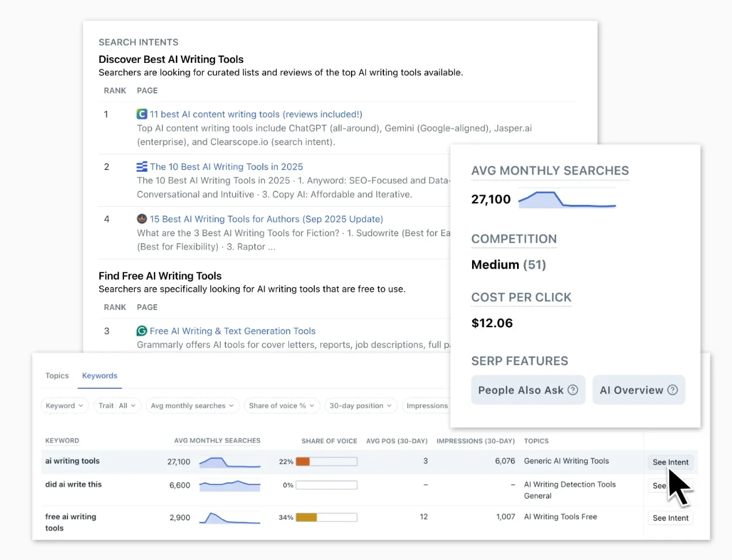This screenshot has height=560, width=732.
Task: Open the help icon on AI Overview
Action: click(672, 390)
